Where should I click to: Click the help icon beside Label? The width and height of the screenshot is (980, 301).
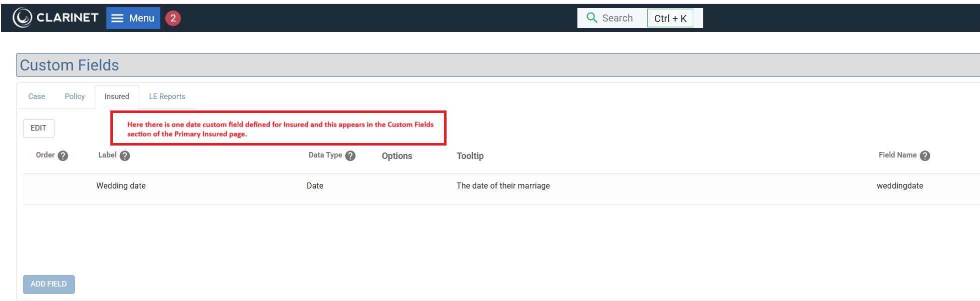pos(125,155)
